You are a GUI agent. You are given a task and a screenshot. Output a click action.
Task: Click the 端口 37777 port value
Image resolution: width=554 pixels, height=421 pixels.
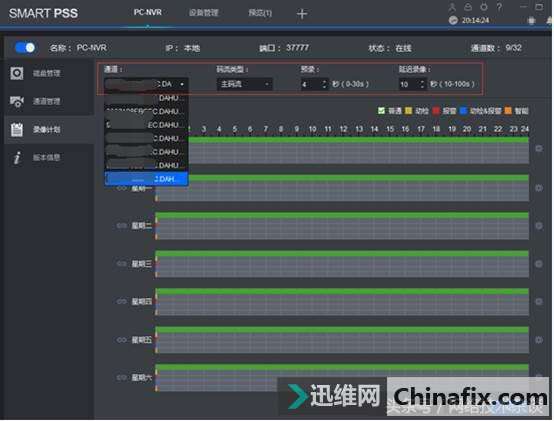click(x=297, y=48)
